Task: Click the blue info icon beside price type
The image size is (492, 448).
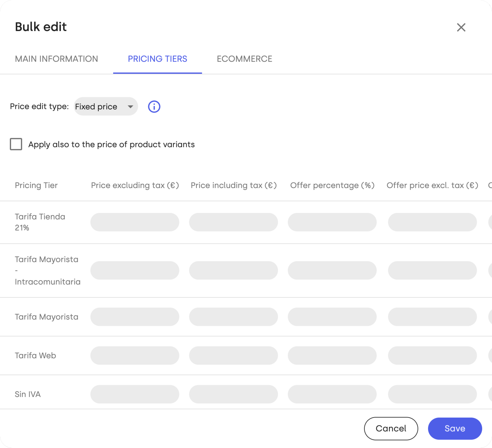Action: [x=154, y=107]
